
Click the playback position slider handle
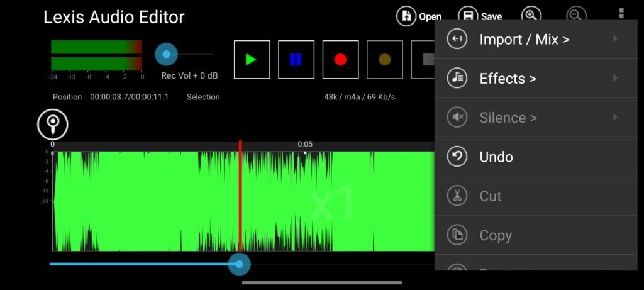(239, 264)
